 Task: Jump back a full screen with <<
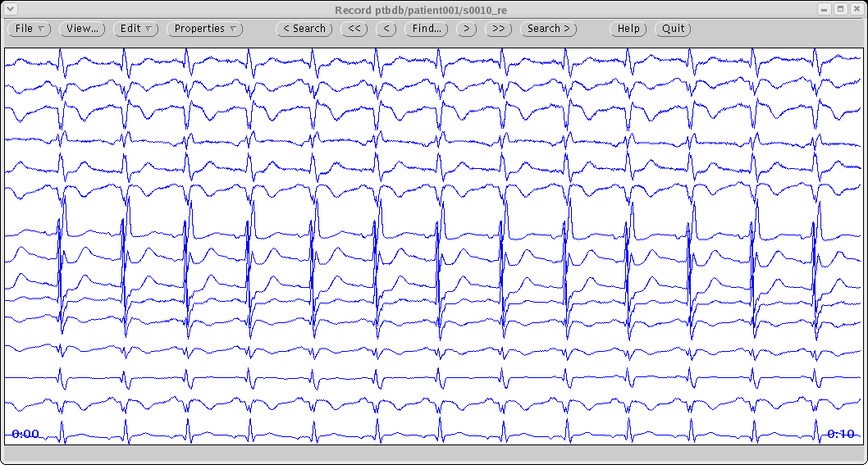(x=354, y=29)
